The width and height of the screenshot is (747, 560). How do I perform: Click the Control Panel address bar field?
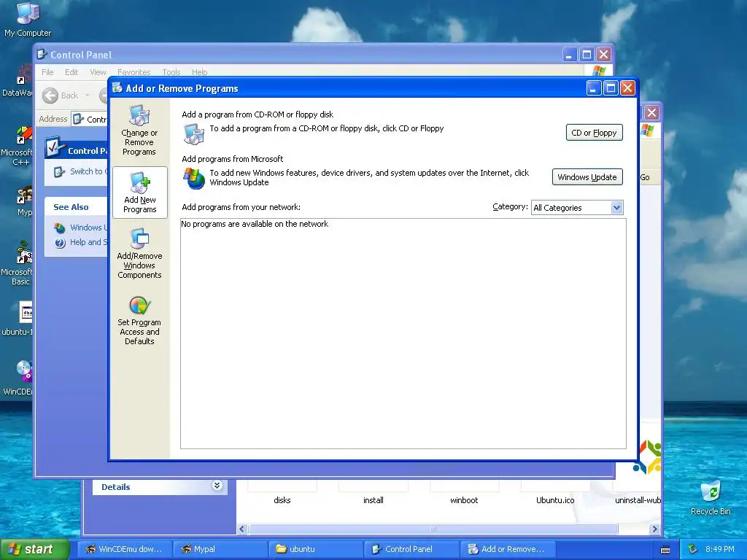(x=90, y=119)
